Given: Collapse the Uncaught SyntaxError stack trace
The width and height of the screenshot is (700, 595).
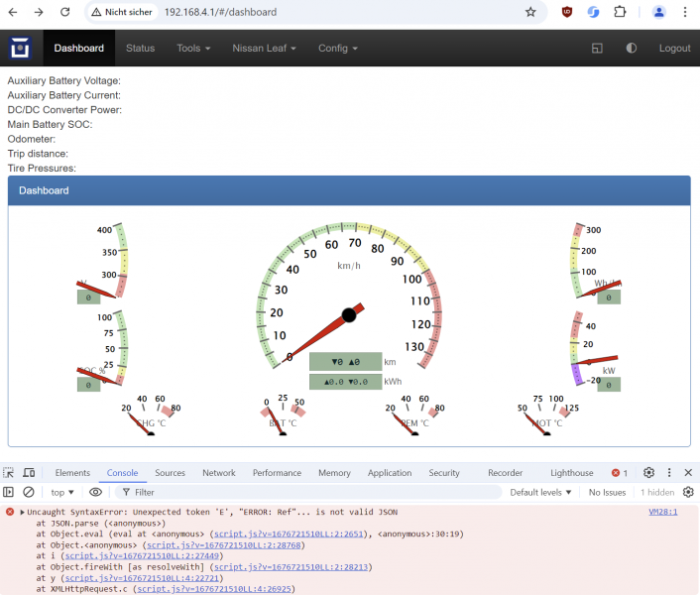Looking at the screenshot, I should [23, 512].
